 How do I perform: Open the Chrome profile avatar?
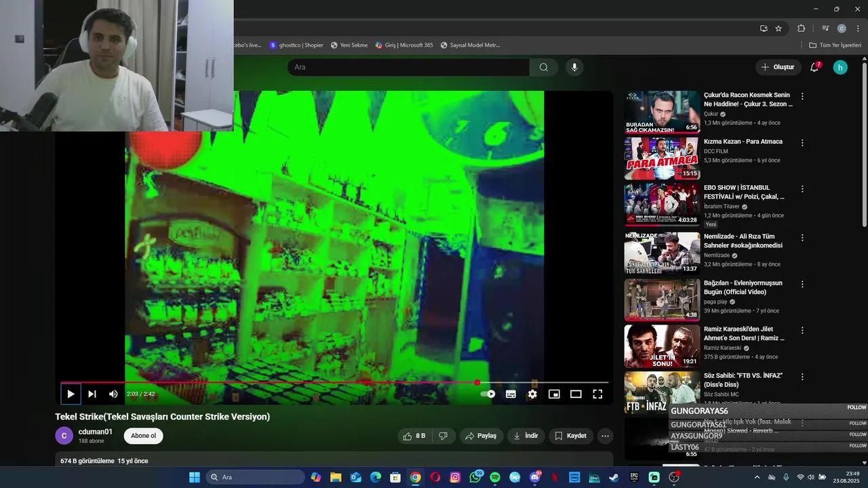[842, 28]
